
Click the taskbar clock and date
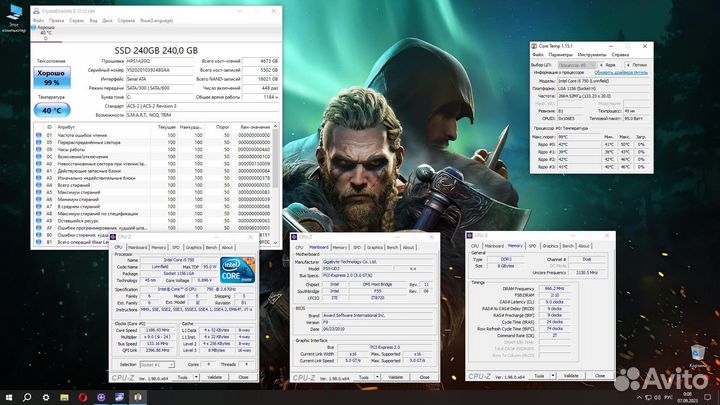(687, 397)
